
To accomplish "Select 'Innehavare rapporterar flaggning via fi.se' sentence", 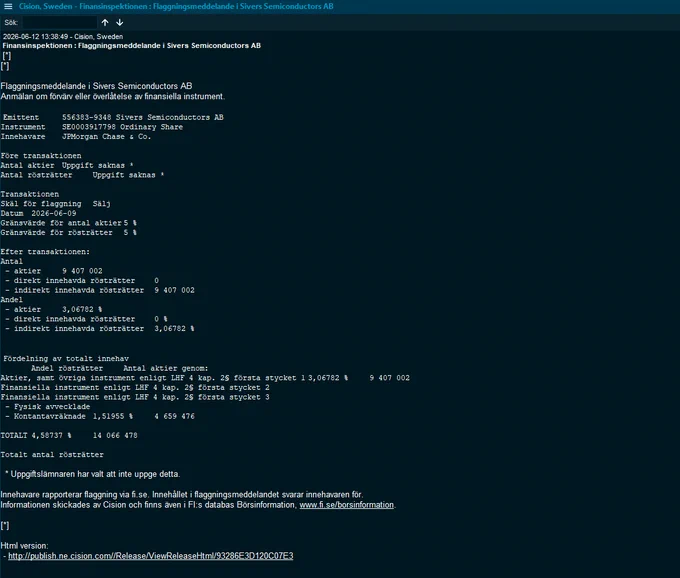I will pyautogui.click(x=182, y=495).
